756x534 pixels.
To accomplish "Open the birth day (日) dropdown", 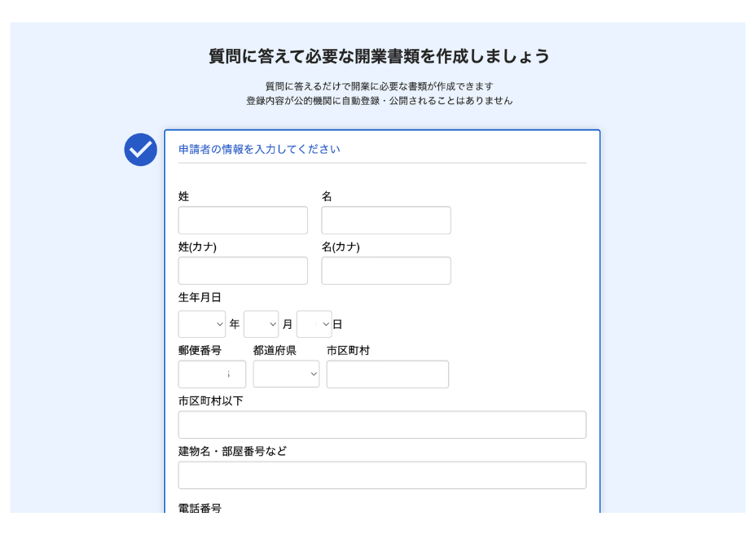I will [314, 324].
